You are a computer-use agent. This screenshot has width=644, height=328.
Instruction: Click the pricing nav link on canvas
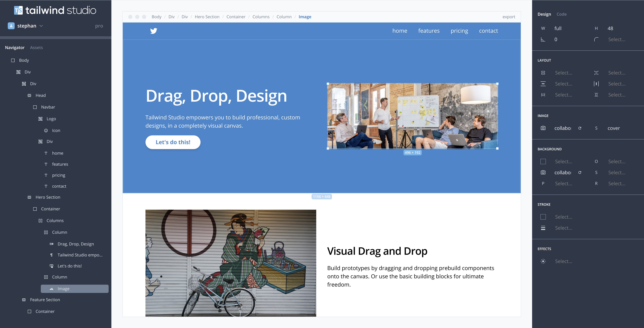pyautogui.click(x=459, y=31)
